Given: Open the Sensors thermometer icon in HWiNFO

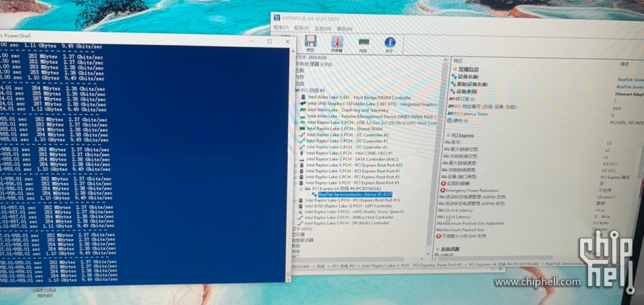Looking at the screenshot, I should point(336,42).
